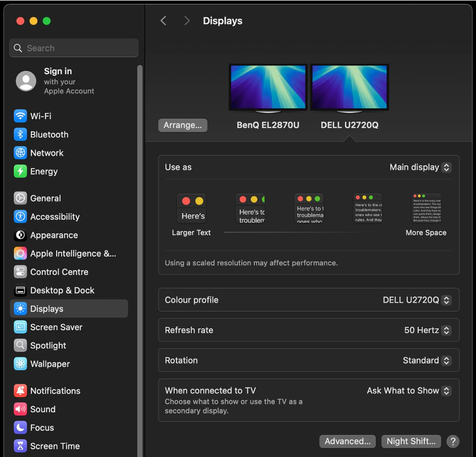The height and width of the screenshot is (457, 476).
Task: Click the Notifications bell icon
Action: pyautogui.click(x=20, y=391)
